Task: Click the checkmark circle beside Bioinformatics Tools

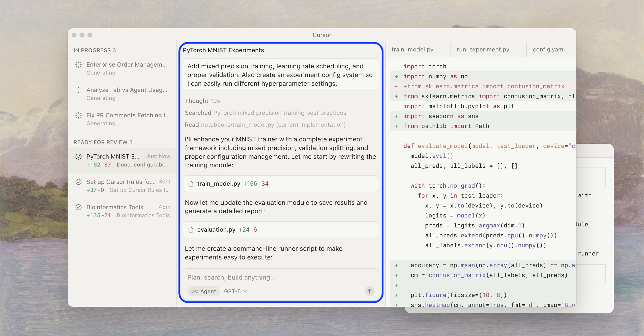Action: coord(79,207)
